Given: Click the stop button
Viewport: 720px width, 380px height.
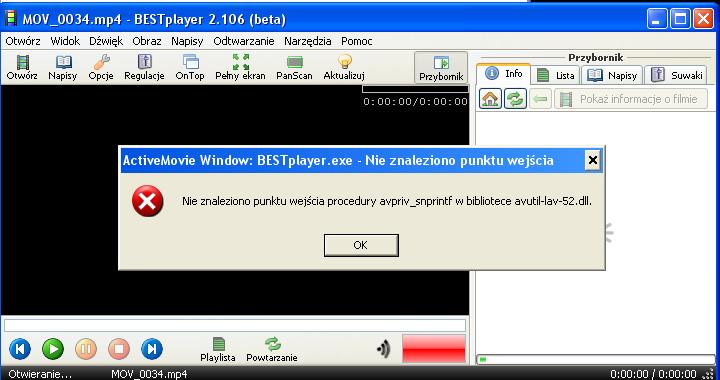Looking at the screenshot, I should pos(119,349).
